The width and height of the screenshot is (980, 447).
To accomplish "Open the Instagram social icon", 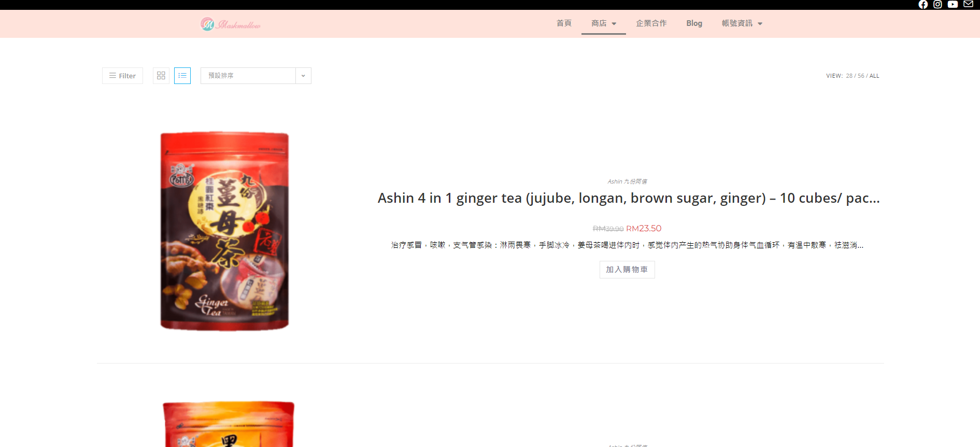I will (x=938, y=5).
